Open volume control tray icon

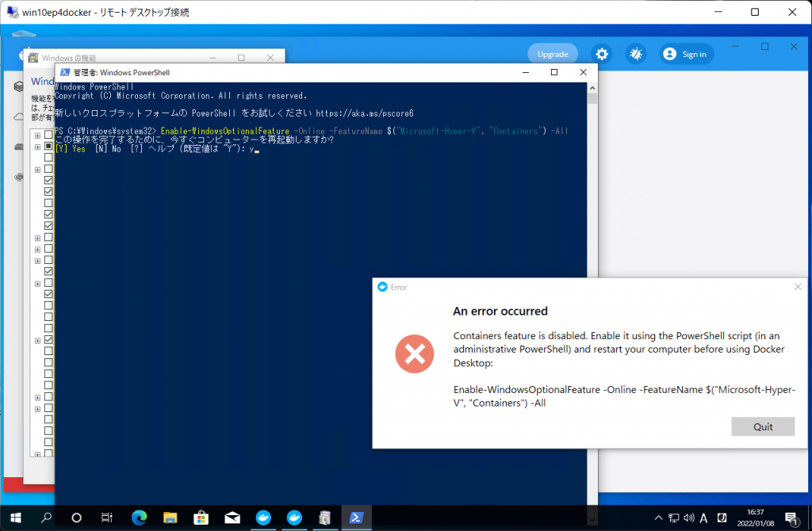click(689, 518)
